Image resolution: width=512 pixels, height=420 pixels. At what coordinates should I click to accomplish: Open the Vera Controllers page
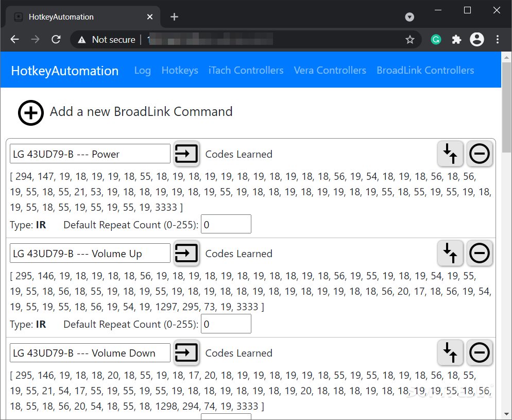click(330, 70)
